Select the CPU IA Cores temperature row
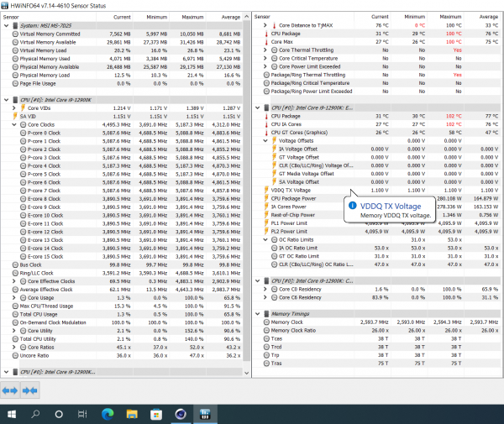Screen dimensions: 504x424 pos(376,124)
